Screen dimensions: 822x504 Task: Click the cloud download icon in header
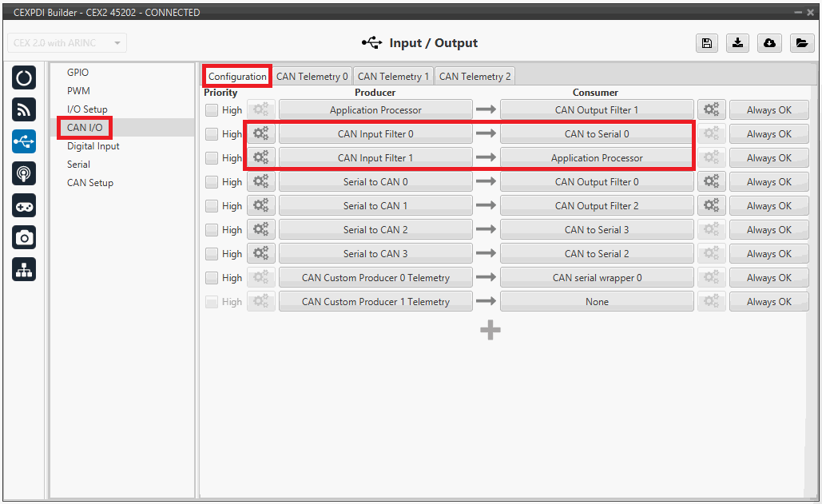point(769,43)
